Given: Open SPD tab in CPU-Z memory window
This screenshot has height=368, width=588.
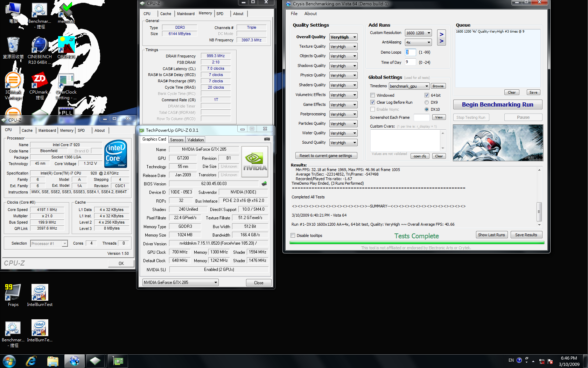Looking at the screenshot, I should coord(220,14).
